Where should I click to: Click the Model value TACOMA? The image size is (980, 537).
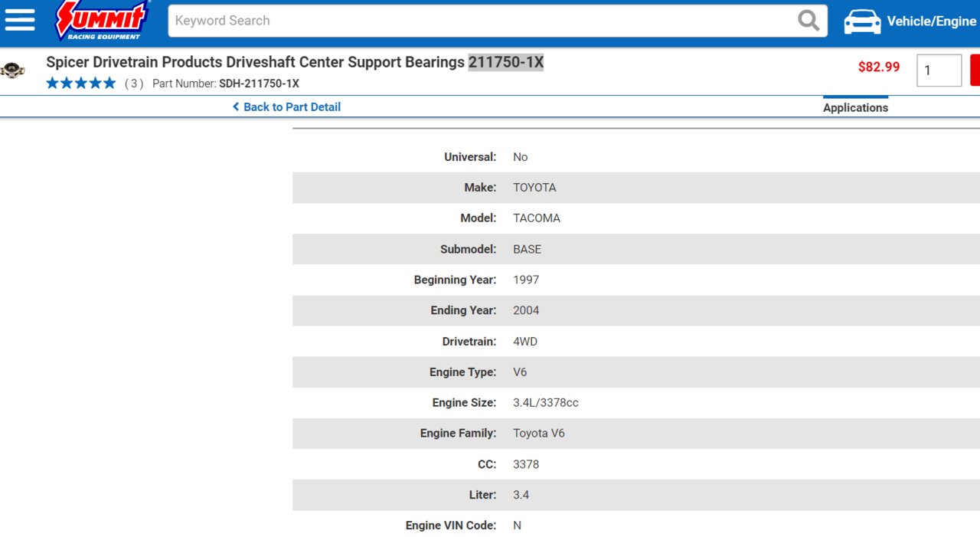point(537,218)
